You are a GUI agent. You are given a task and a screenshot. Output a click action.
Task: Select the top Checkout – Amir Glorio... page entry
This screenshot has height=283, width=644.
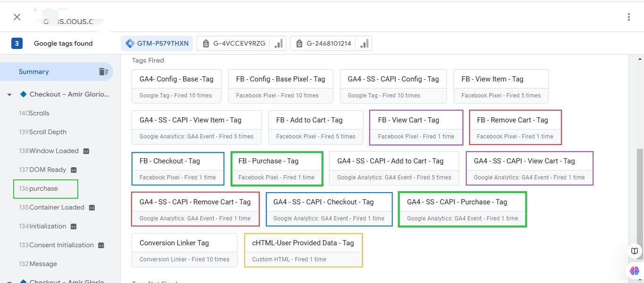[x=69, y=94]
